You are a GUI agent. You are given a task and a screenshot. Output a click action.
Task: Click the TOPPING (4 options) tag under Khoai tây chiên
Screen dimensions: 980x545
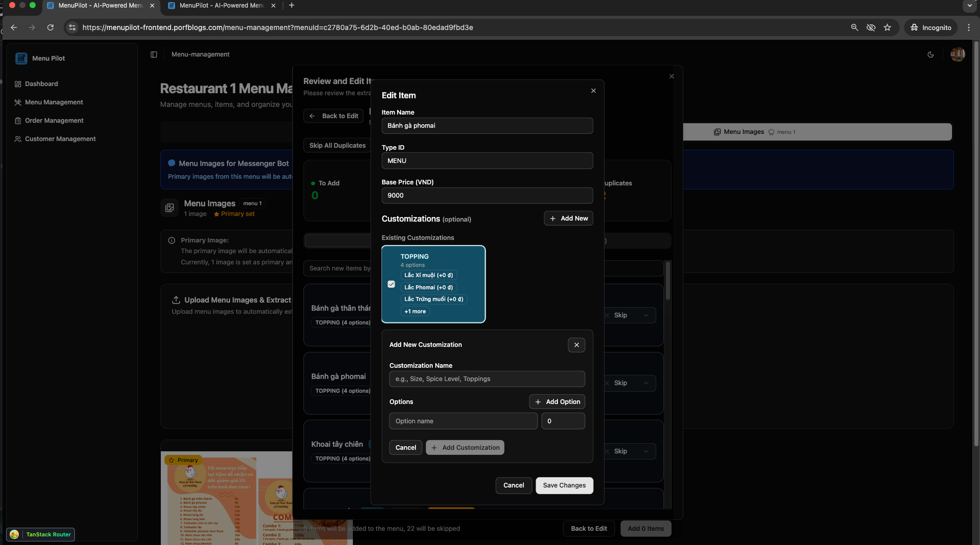(343, 459)
